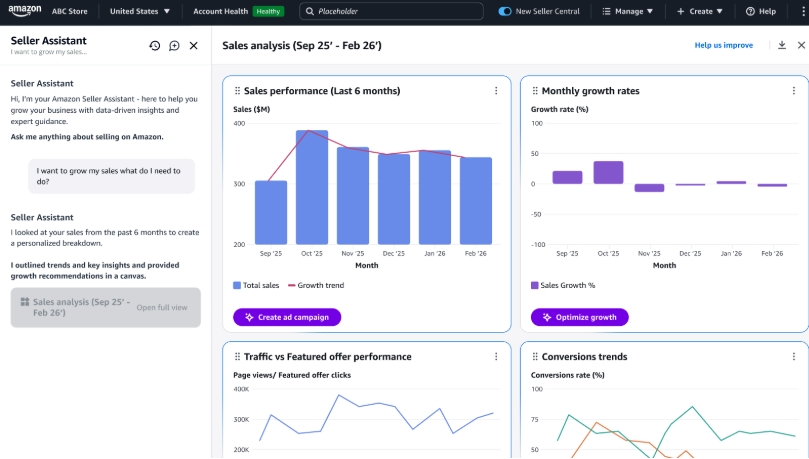This screenshot has height=459, width=809.
Task: Open Sales performance card options menu
Action: coord(496,91)
